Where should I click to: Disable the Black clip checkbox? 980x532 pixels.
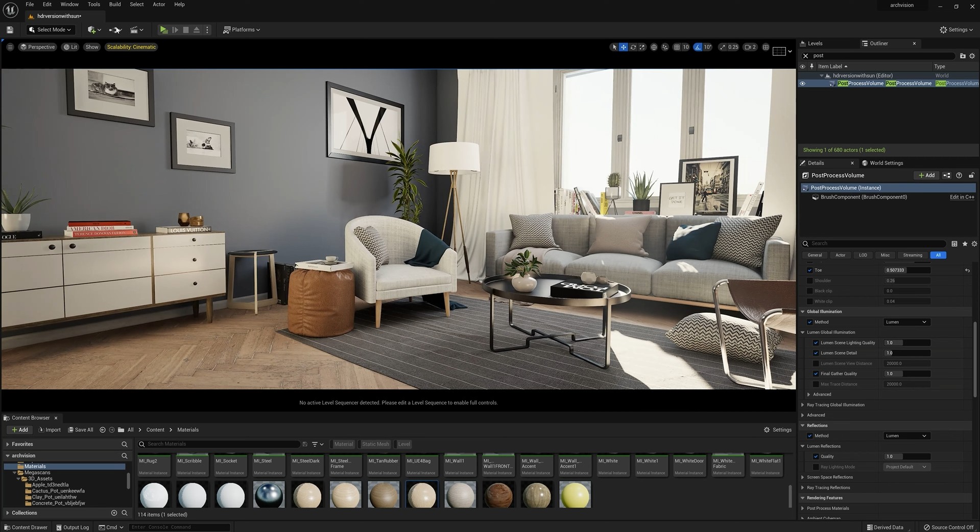pyautogui.click(x=809, y=291)
